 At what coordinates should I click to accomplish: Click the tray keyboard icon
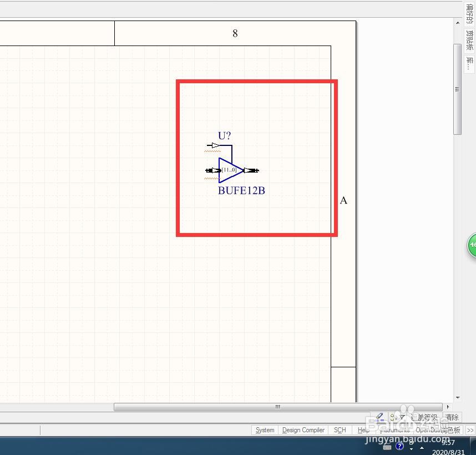pyautogui.click(x=387, y=447)
